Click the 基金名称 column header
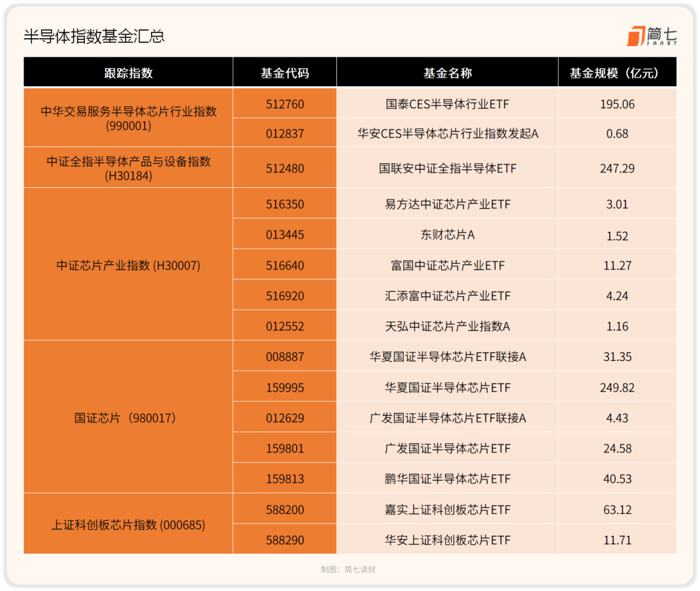This screenshot has width=700, height=591. coord(447,73)
